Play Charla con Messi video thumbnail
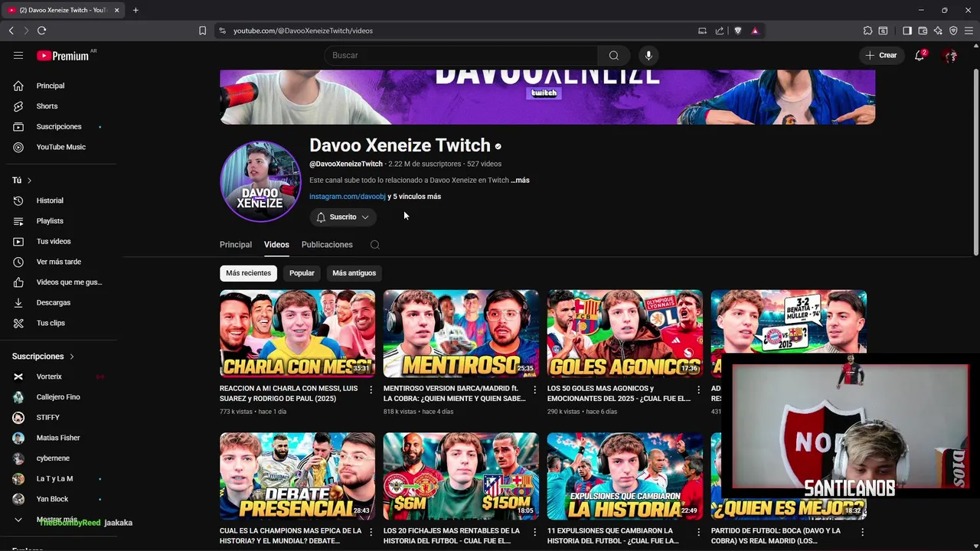Image resolution: width=980 pixels, height=551 pixels. pyautogui.click(x=297, y=334)
